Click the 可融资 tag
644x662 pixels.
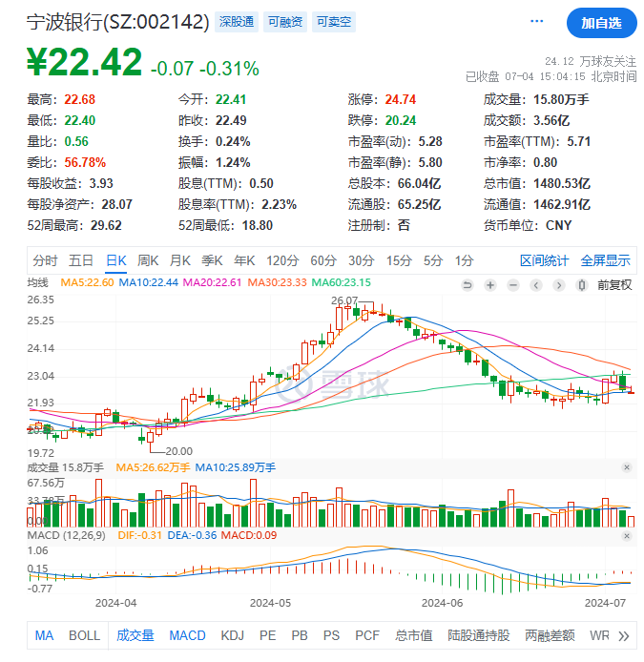pos(285,22)
